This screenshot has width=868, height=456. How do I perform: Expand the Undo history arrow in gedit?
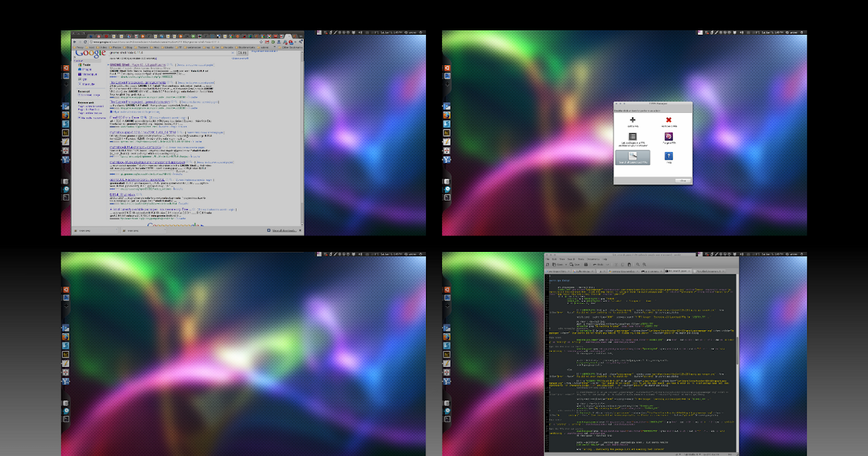(x=607, y=264)
